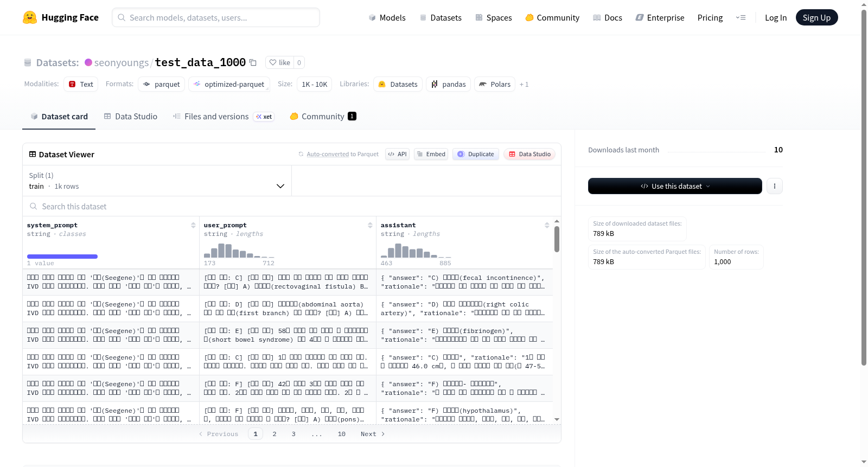Go to Models in the top navigation
The width and height of the screenshot is (868, 467).
tap(387, 17)
